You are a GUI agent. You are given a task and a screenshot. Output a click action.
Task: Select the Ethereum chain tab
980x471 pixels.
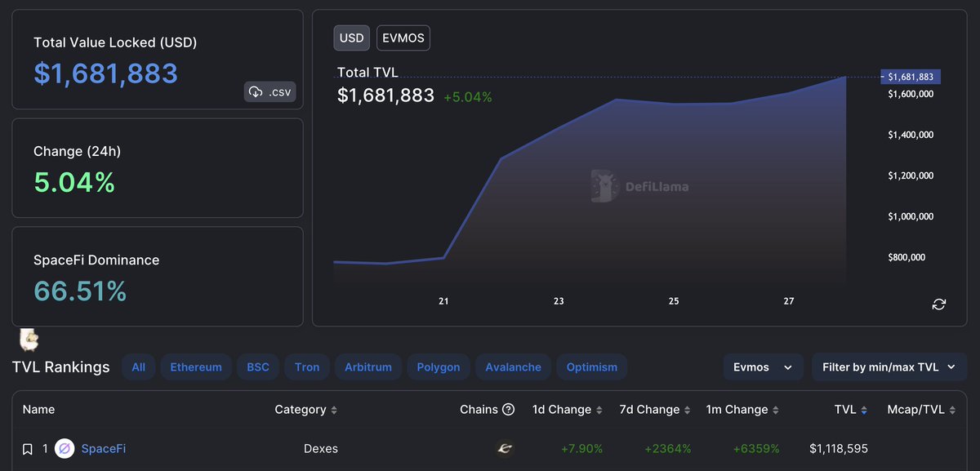point(196,367)
